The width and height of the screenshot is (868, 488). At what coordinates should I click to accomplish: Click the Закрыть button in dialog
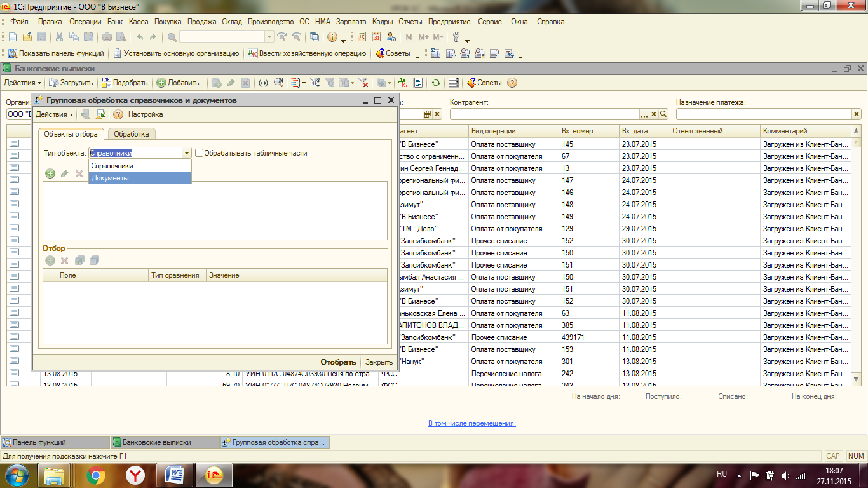coord(379,362)
